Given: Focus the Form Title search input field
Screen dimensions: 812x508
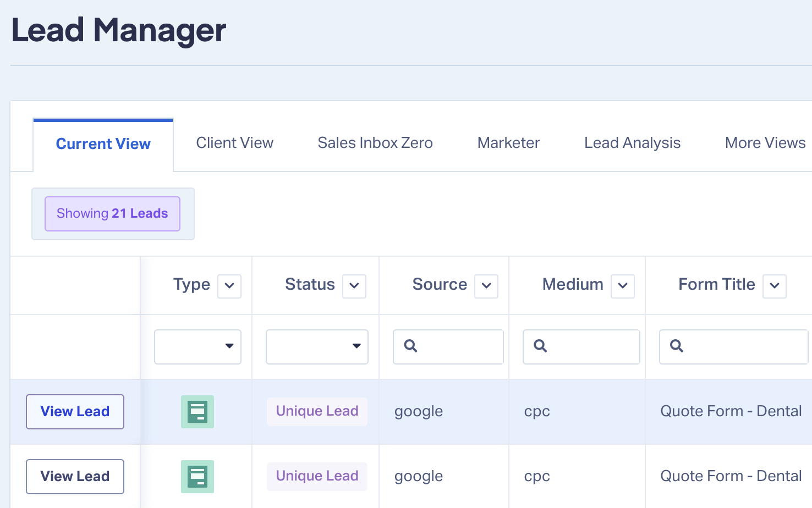Looking at the screenshot, I should tap(734, 346).
